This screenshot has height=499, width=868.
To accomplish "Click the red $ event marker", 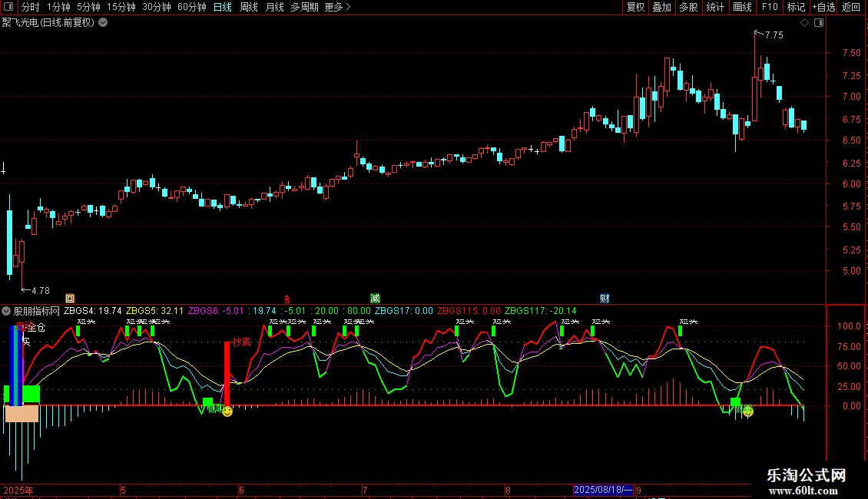I will click(x=287, y=299).
